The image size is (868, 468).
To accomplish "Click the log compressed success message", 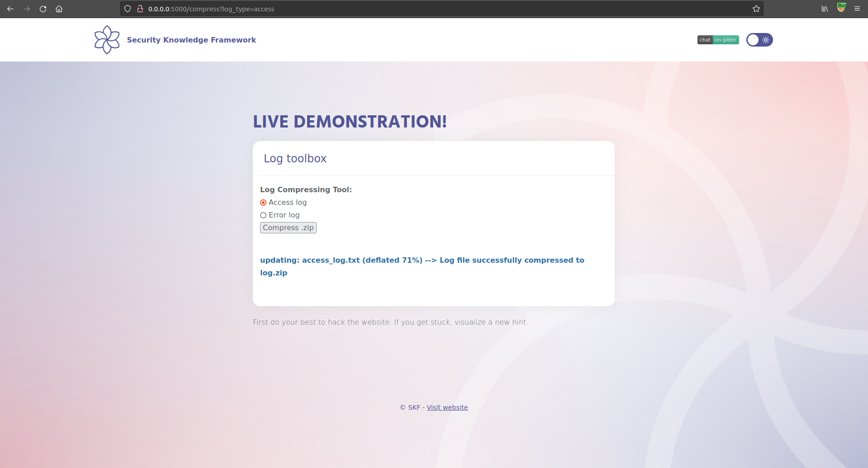I will pos(422,266).
